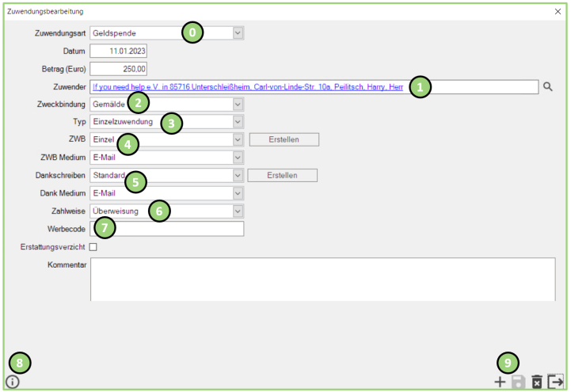The height and width of the screenshot is (392, 571).
Task: Click into the Datum field
Action: [119, 51]
